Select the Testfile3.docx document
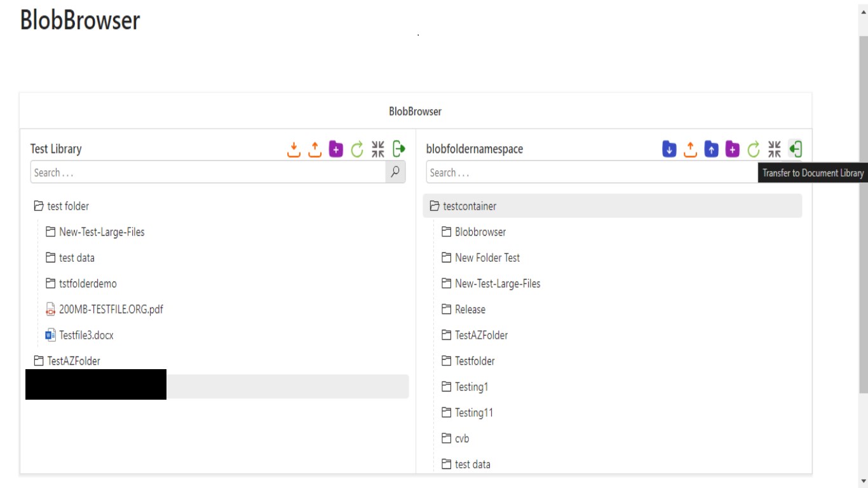The height and width of the screenshot is (488, 868). pyautogui.click(x=86, y=335)
